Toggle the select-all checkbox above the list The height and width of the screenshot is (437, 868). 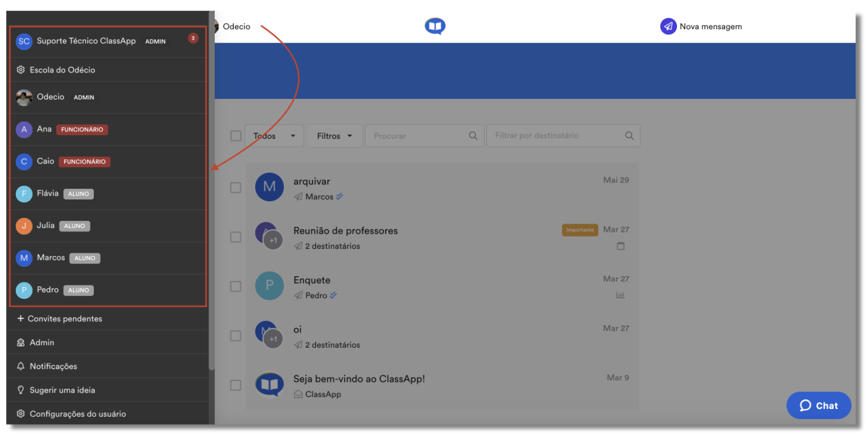click(x=236, y=136)
